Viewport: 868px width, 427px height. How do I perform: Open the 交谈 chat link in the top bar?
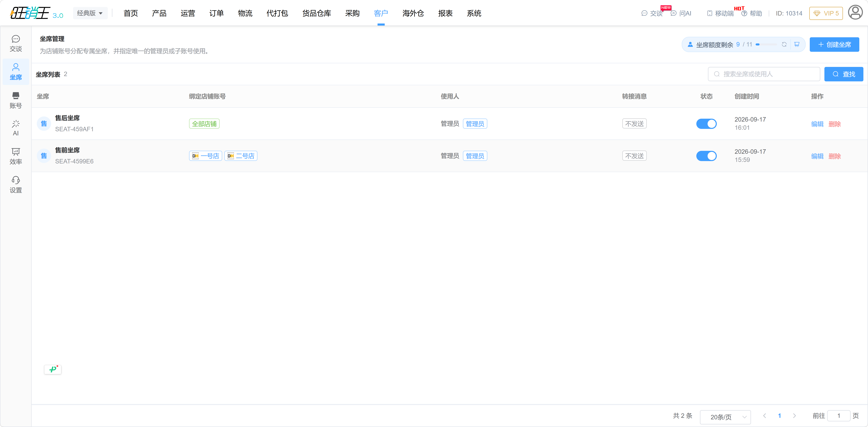click(x=652, y=13)
